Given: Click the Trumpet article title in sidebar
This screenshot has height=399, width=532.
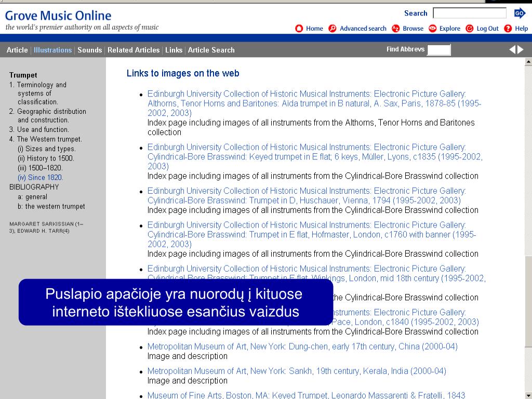Looking at the screenshot, I should 23,75.
